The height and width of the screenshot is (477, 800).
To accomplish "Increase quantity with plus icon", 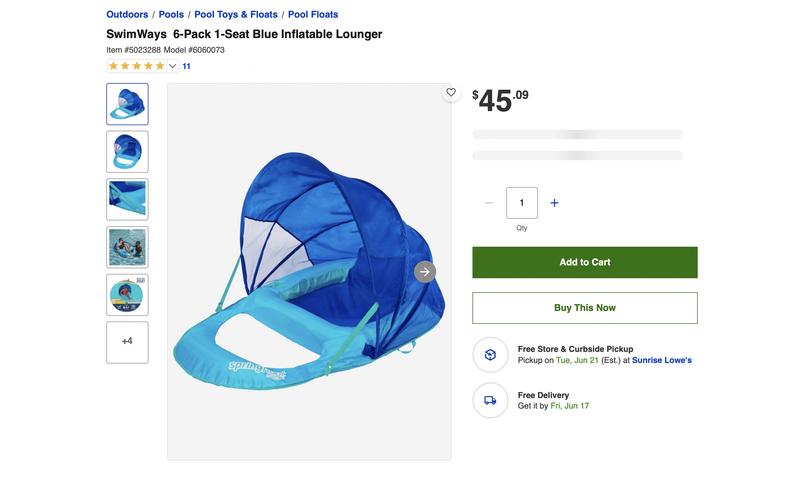I will (x=554, y=203).
